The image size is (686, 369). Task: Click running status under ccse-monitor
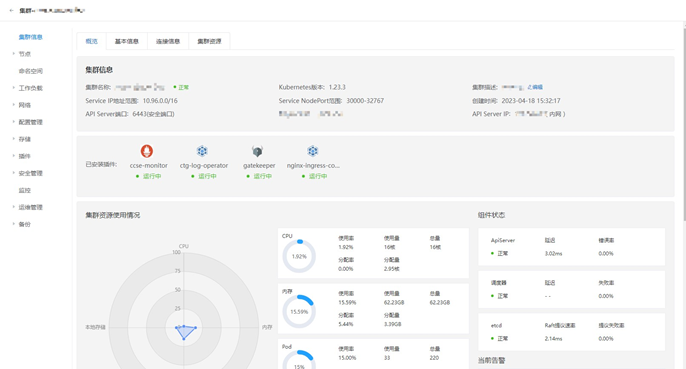tap(149, 176)
